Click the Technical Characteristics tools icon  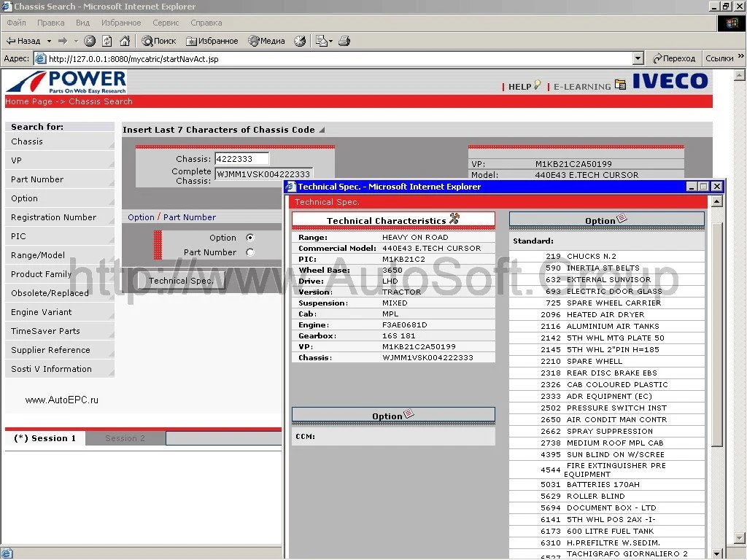pyautogui.click(x=454, y=219)
